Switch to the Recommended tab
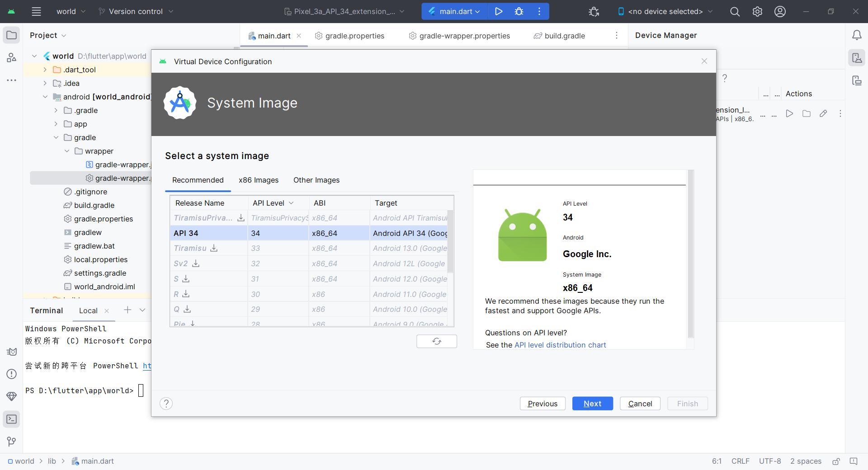 point(198,180)
